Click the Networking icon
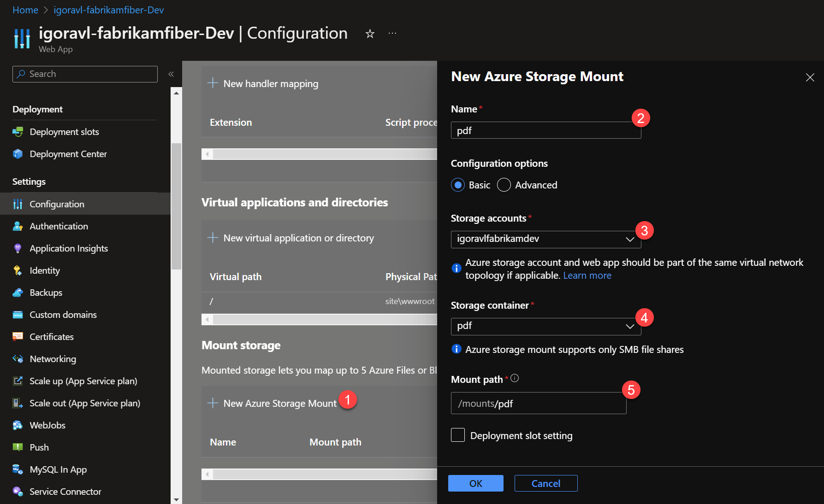 click(18, 359)
